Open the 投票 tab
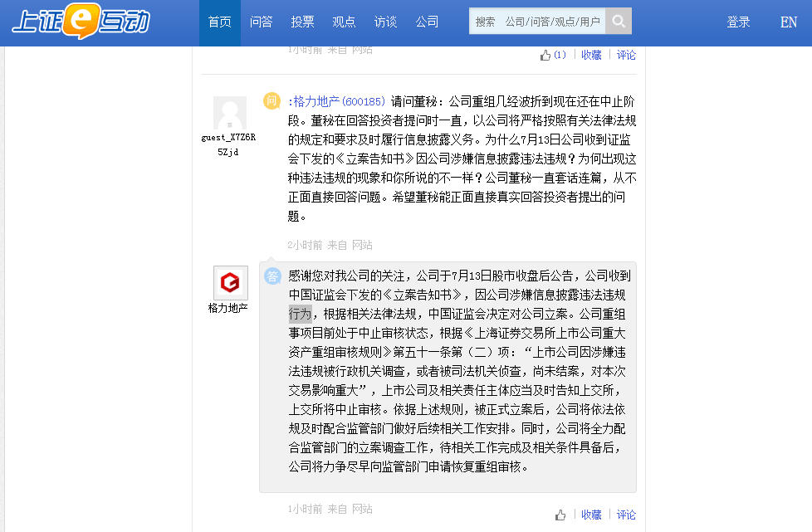 pyautogui.click(x=302, y=22)
